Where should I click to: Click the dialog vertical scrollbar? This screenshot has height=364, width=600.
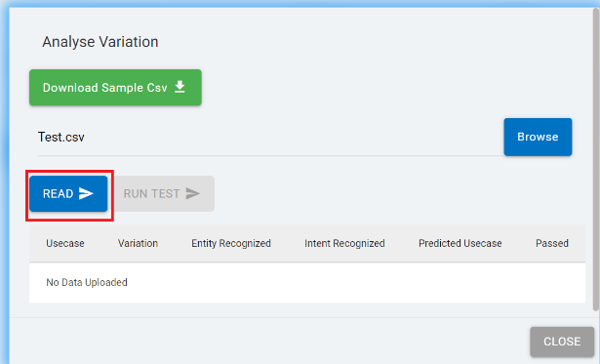pos(595,159)
